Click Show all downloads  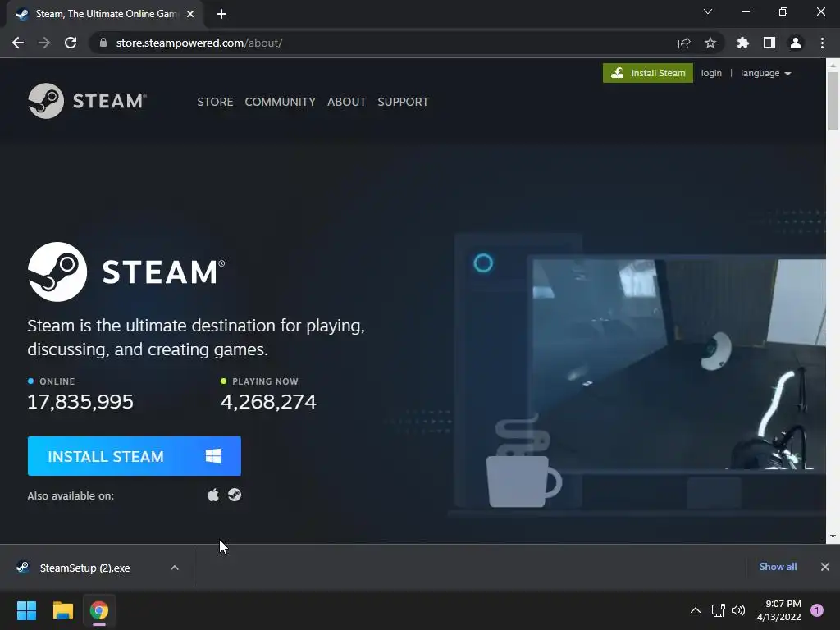click(778, 567)
